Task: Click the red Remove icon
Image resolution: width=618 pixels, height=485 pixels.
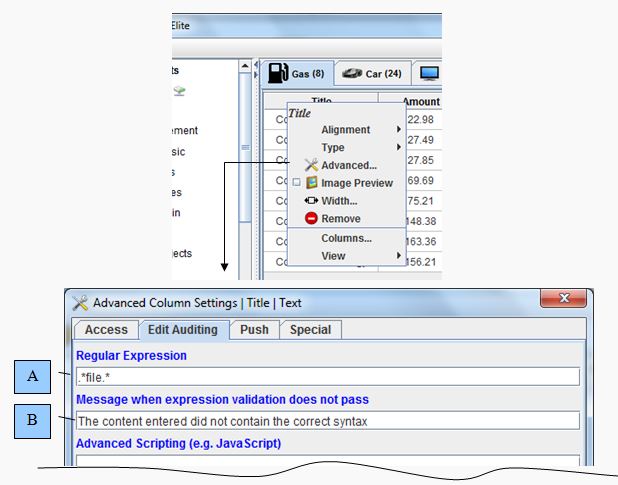Action: (311, 219)
